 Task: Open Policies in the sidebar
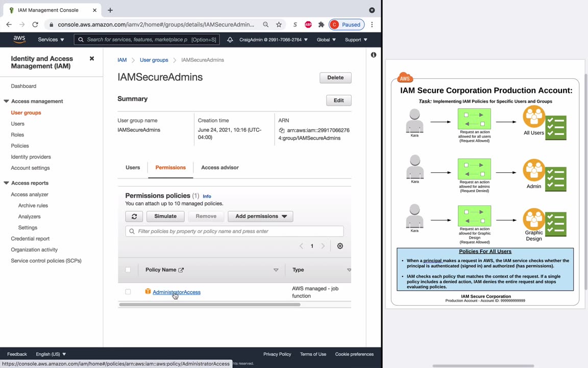[x=20, y=146]
